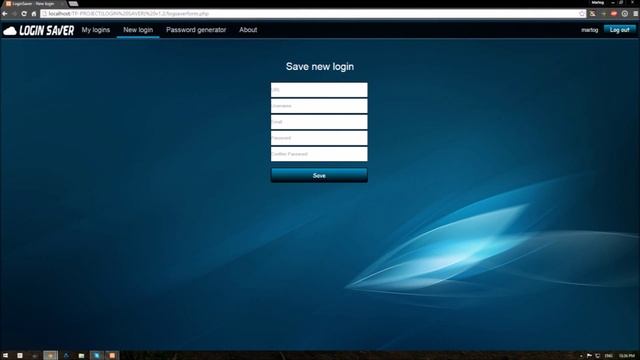The width and height of the screenshot is (640, 360).
Task: Focus the Username input field
Action: 319,106
